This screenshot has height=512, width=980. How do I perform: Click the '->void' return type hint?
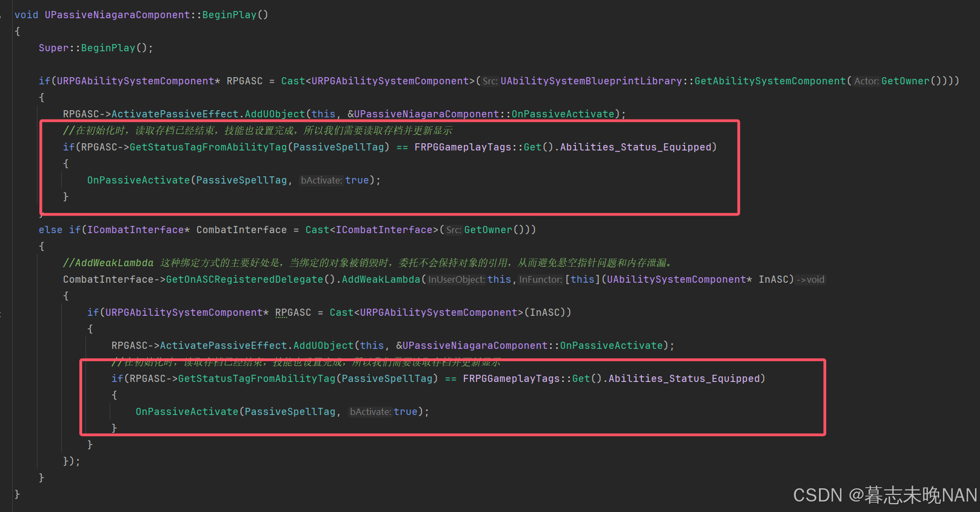coord(810,279)
